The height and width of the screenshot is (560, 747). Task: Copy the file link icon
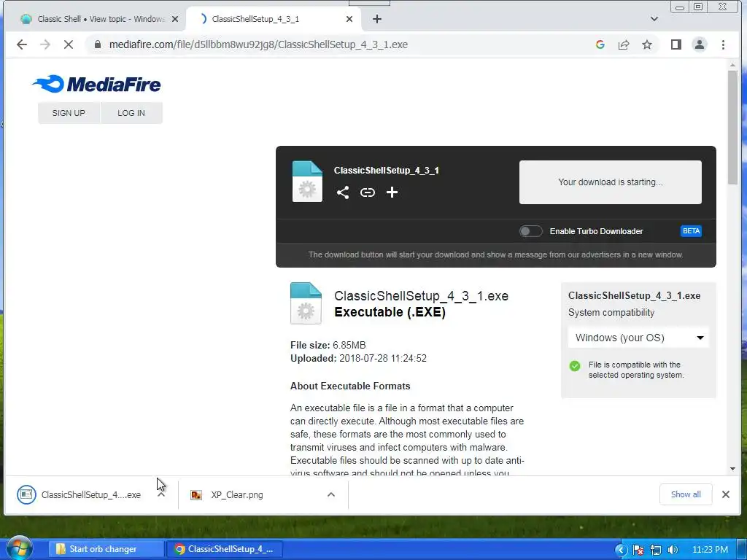(368, 192)
